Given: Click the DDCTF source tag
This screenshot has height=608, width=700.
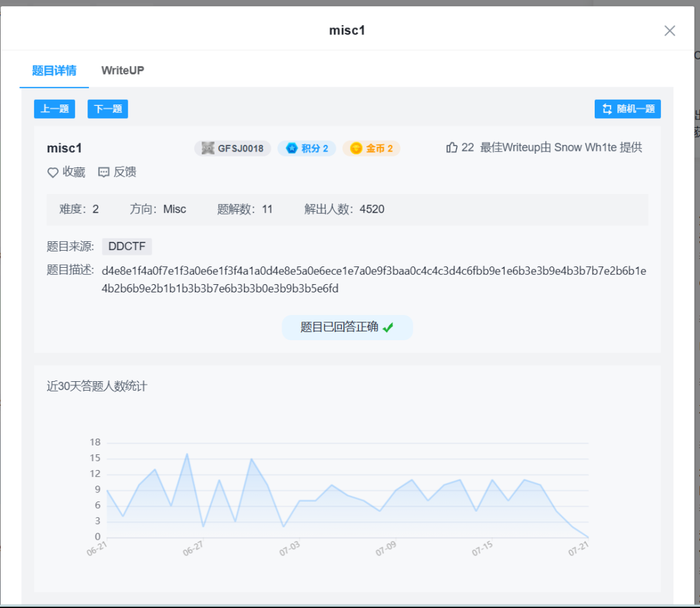Looking at the screenshot, I should tap(126, 247).
